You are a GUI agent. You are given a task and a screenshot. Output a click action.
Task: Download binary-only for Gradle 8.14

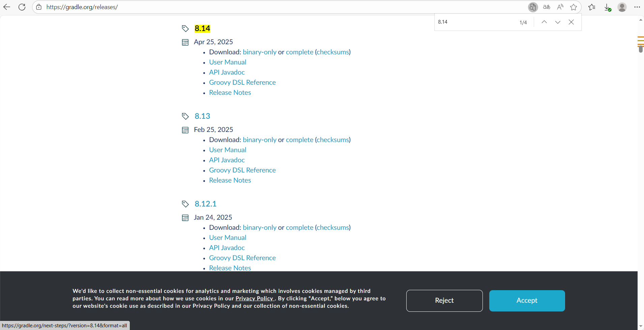point(260,52)
